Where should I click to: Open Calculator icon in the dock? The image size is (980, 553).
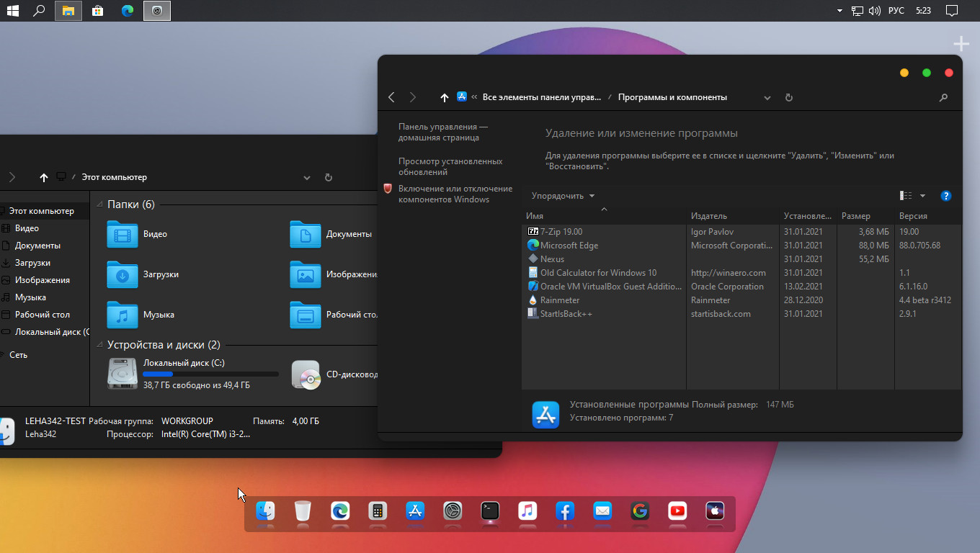click(376, 511)
